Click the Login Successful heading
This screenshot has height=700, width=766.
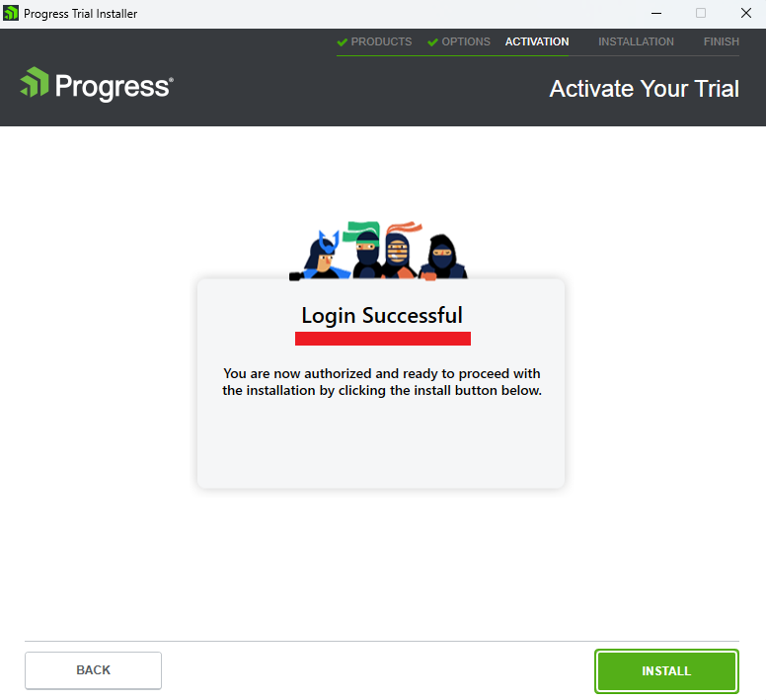(x=382, y=316)
